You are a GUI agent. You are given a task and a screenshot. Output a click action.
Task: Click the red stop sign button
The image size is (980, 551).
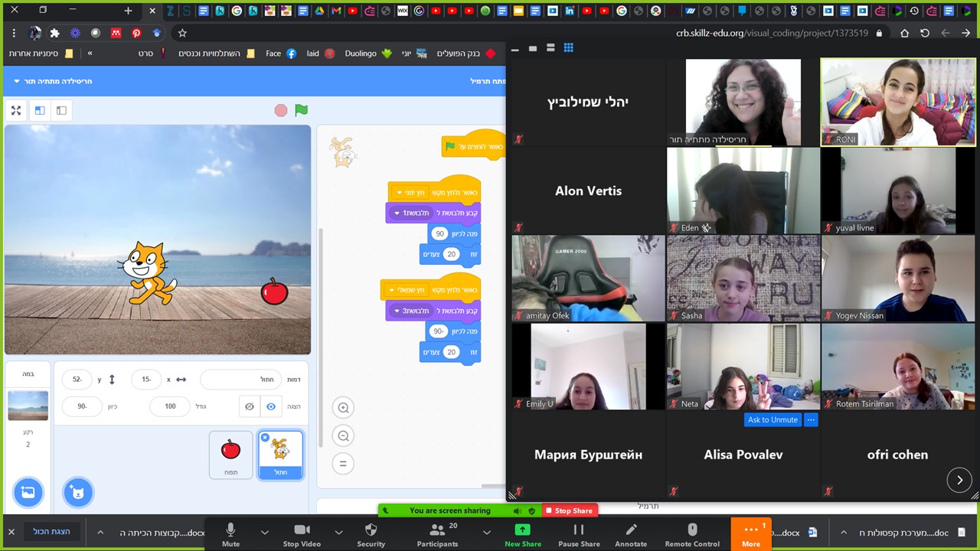tap(281, 110)
